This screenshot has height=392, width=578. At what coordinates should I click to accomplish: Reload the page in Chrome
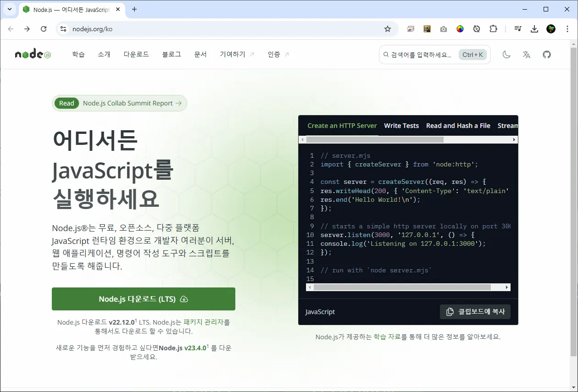point(44,29)
